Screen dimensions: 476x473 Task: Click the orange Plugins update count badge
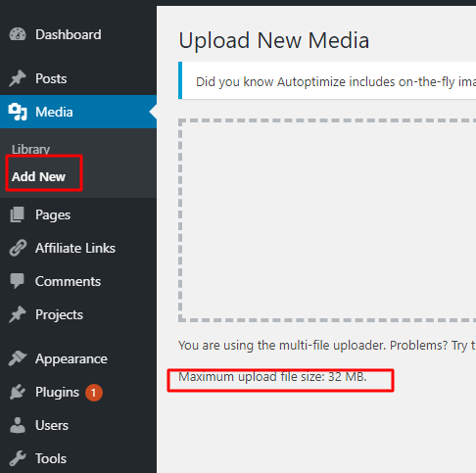point(94,393)
